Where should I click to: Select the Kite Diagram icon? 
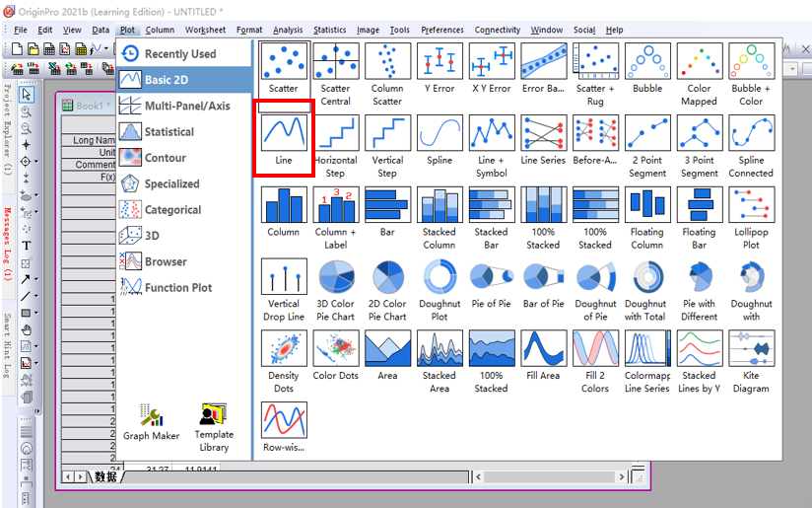point(751,349)
